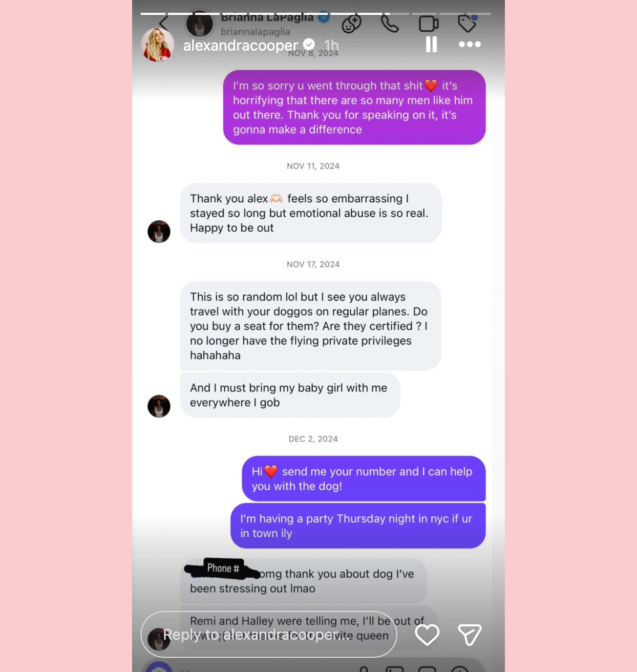Open alexandracooper profile picture
Viewport: 637px width, 672px height.
pos(158,45)
